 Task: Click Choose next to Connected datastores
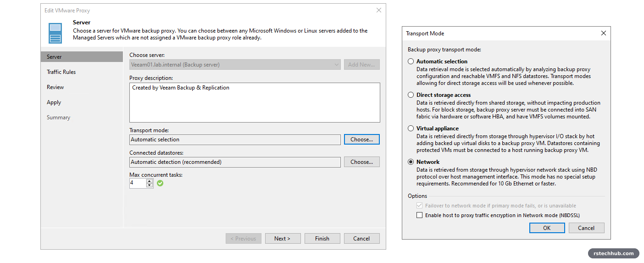click(362, 162)
